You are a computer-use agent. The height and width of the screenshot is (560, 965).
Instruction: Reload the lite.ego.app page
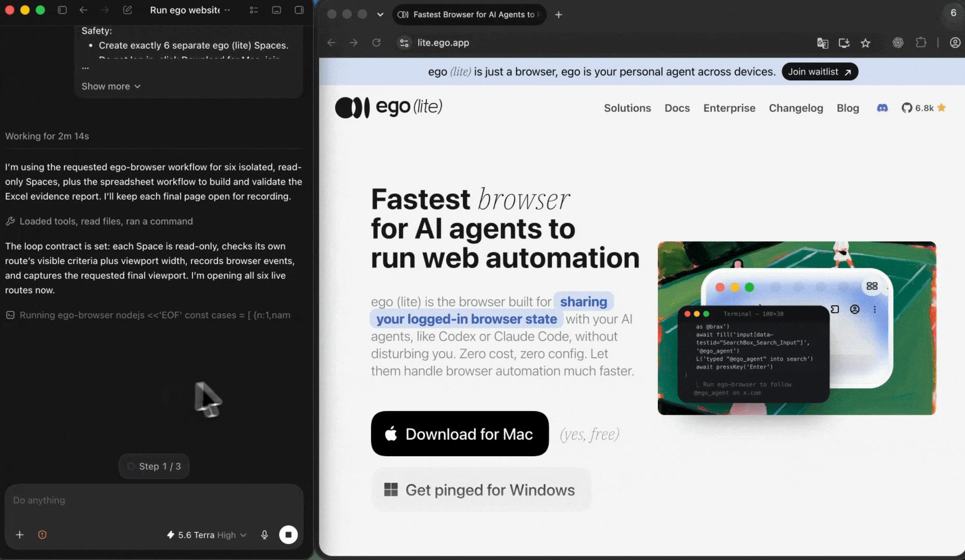(377, 43)
